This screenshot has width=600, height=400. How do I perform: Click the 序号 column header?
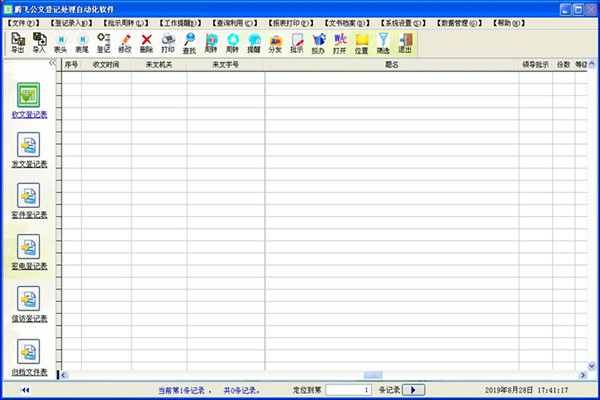pos(71,65)
